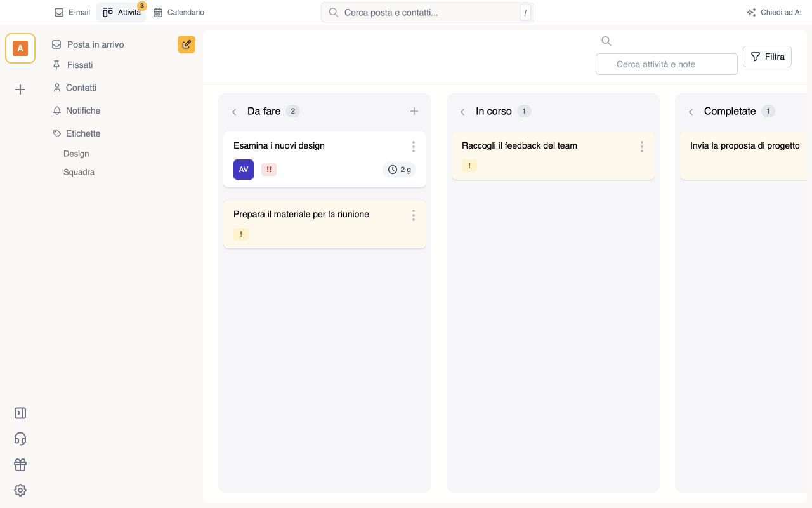Open the gift box icon
The image size is (812, 508).
pos(20,465)
